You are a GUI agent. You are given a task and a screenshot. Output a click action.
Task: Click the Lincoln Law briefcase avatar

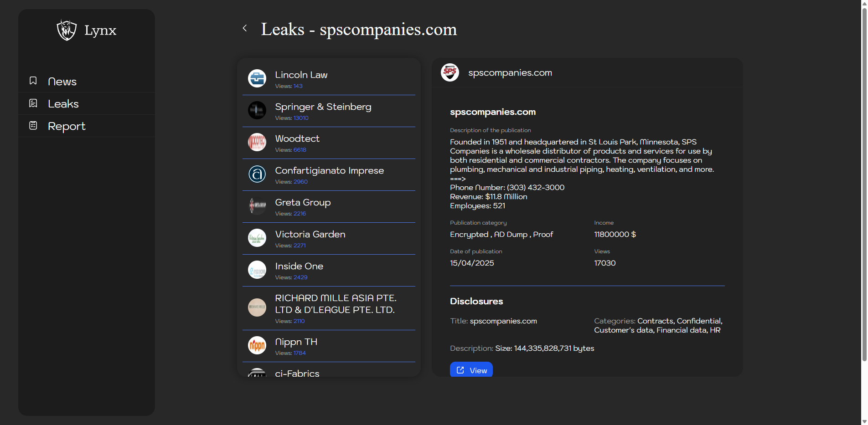pos(257,78)
